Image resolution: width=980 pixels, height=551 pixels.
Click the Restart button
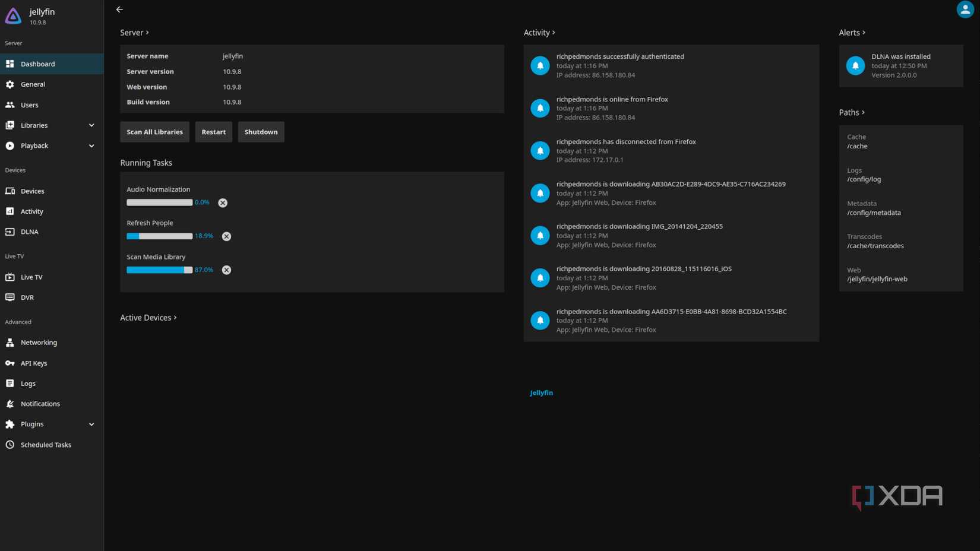[x=214, y=132]
